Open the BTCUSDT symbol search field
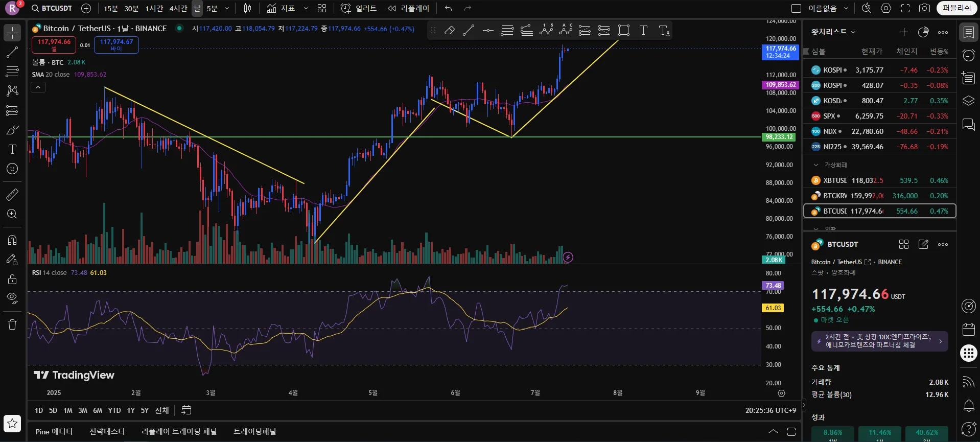 [x=52, y=8]
